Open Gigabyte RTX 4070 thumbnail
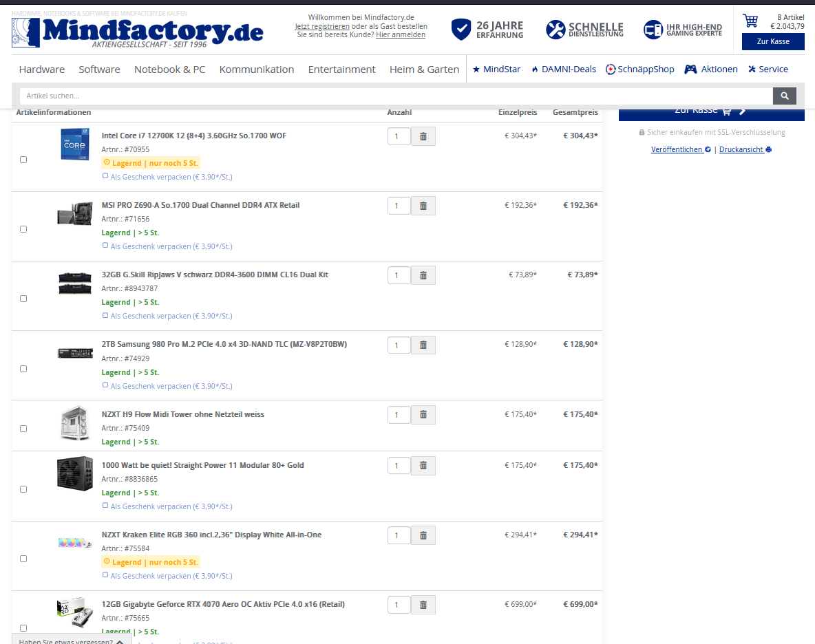815x644 pixels. click(75, 612)
